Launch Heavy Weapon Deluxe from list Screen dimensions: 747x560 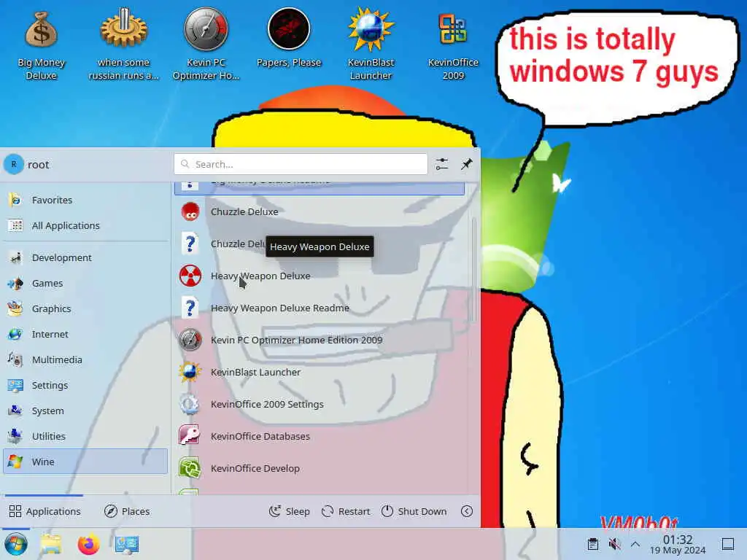[320, 276]
